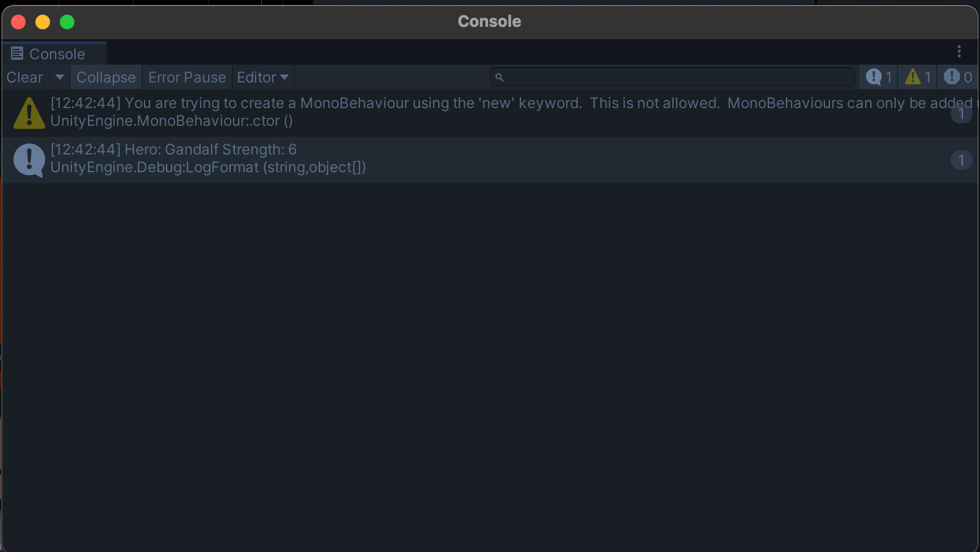The width and height of the screenshot is (980, 552).
Task: Open the Editor dropdown
Action: coord(262,78)
